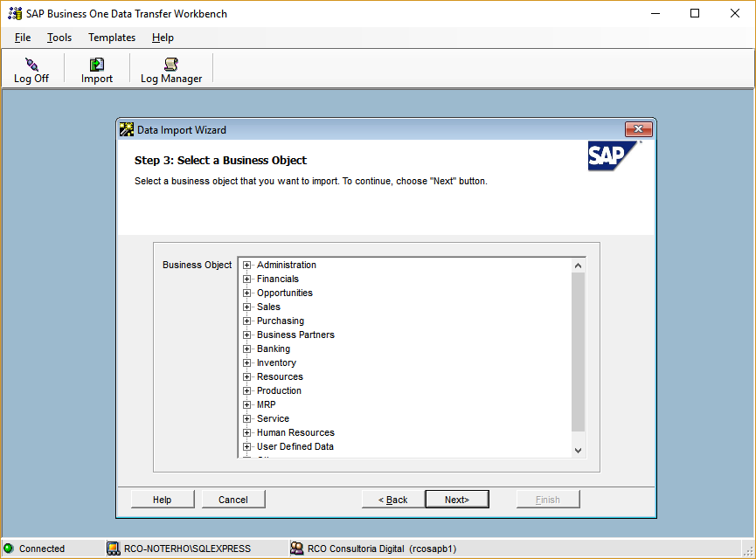Expand the Human Resources node
The width and height of the screenshot is (756, 559).
[246, 432]
